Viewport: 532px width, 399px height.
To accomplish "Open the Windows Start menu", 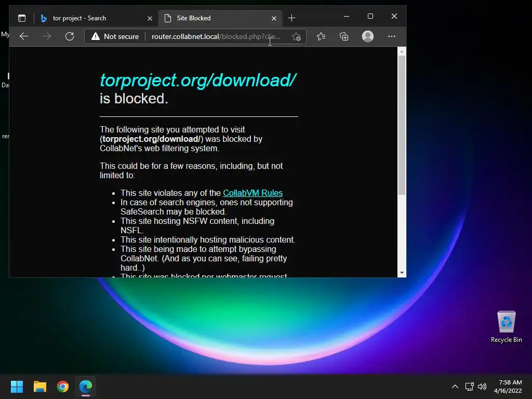I will (x=17, y=387).
